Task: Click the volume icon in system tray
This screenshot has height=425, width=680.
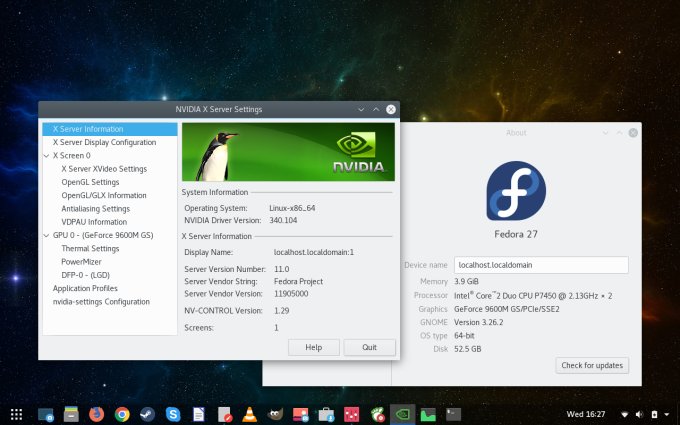Action: click(639, 413)
